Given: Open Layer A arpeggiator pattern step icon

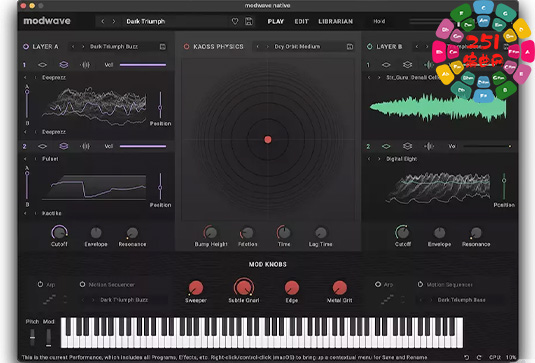Looking at the screenshot, I should coord(49,300).
